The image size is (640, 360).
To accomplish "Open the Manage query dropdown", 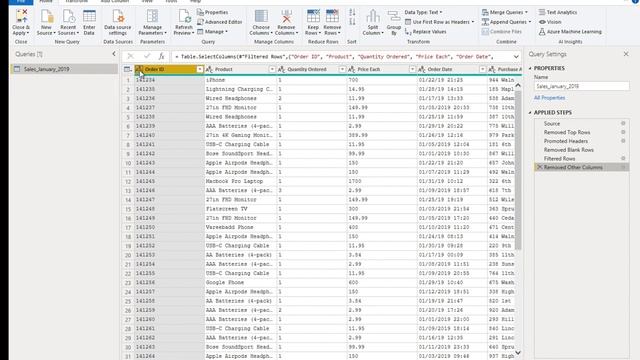I will click(x=212, y=31).
